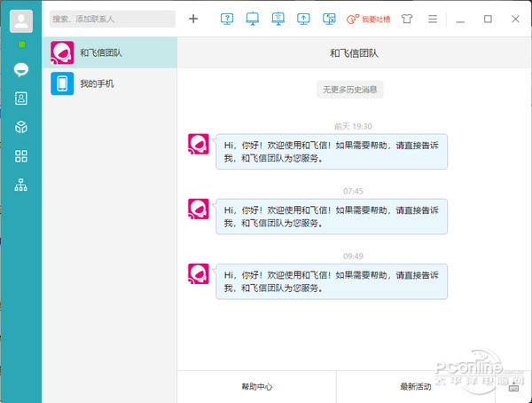532x403 pixels.
Task: Click the 前天 19:30 timestamp
Action: [353, 126]
